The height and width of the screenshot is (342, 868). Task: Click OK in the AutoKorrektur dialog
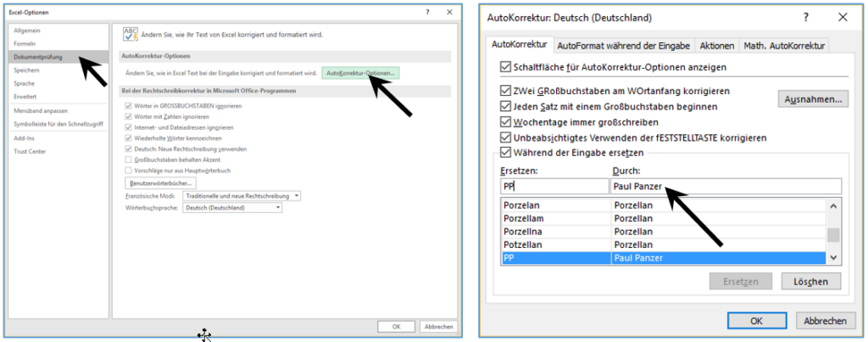pos(757,321)
